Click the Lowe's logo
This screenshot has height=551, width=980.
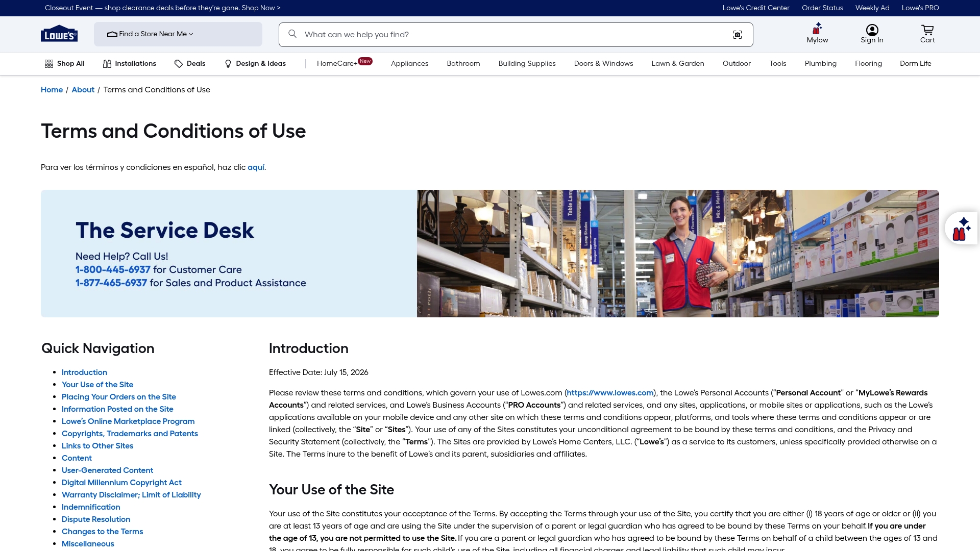(x=59, y=34)
